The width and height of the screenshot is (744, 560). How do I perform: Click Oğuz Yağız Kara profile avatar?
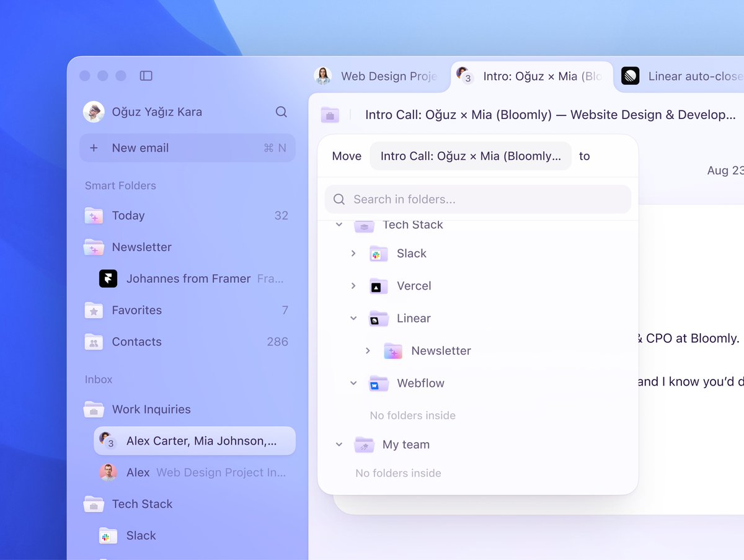94,112
